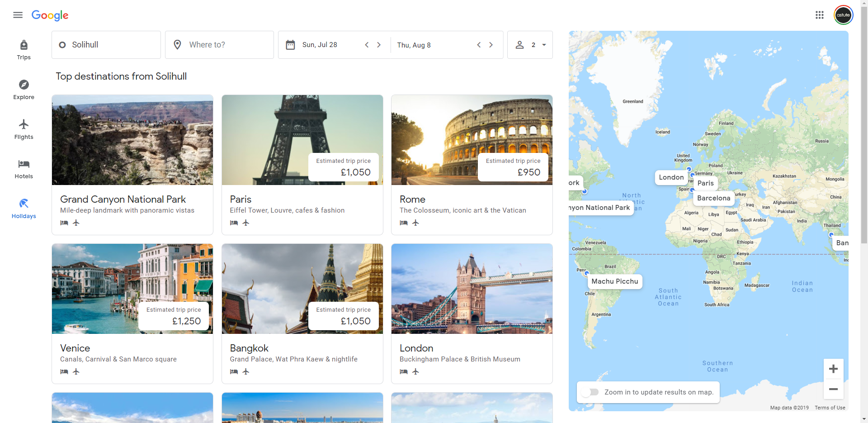868x423 pixels.
Task: Click the calendar icon in date field
Action: point(290,45)
